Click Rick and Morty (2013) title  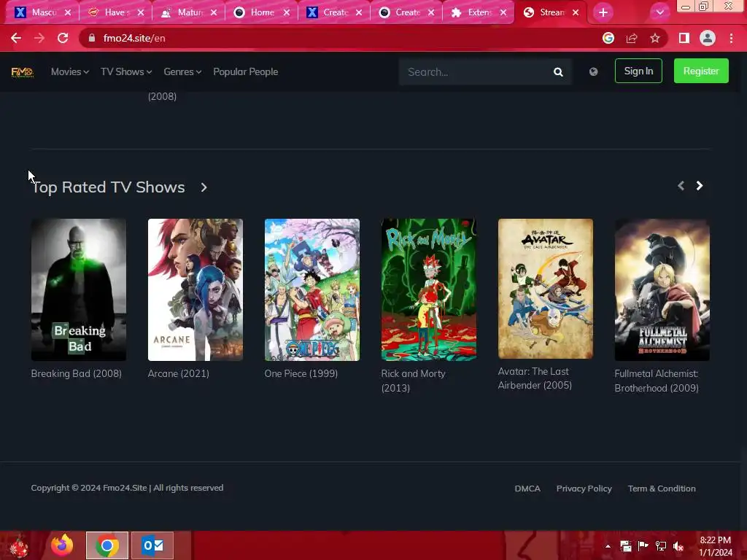click(413, 381)
